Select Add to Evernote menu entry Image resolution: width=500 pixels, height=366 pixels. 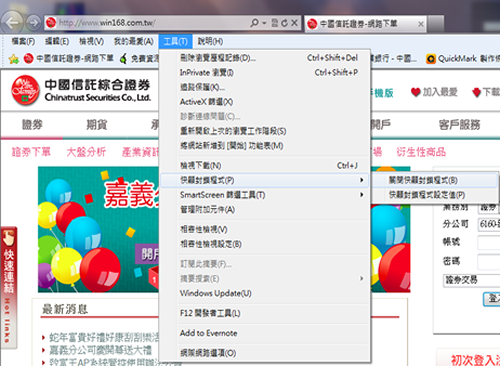(x=265, y=333)
